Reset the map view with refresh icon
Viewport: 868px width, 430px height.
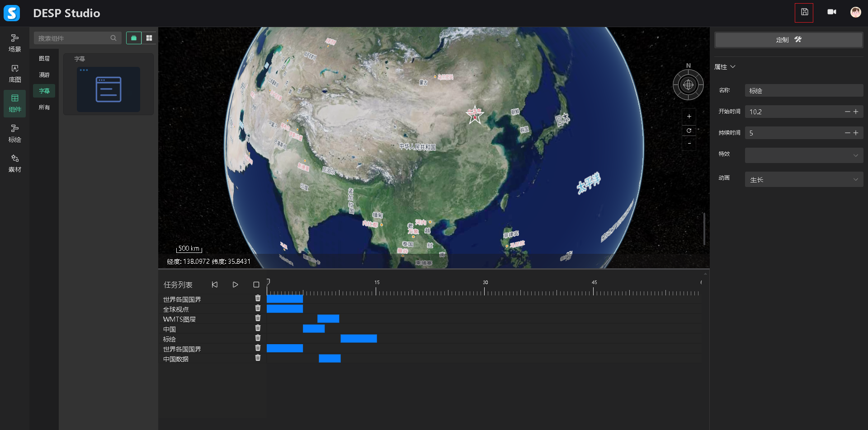689,131
